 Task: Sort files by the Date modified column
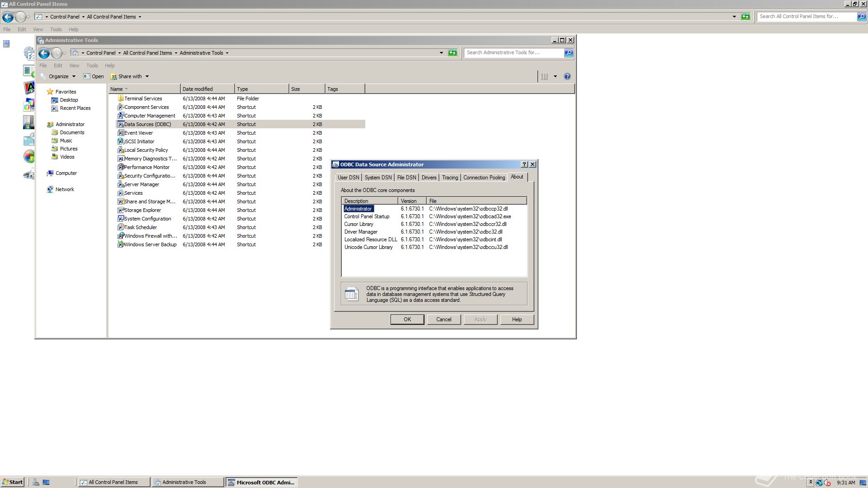tap(208, 89)
